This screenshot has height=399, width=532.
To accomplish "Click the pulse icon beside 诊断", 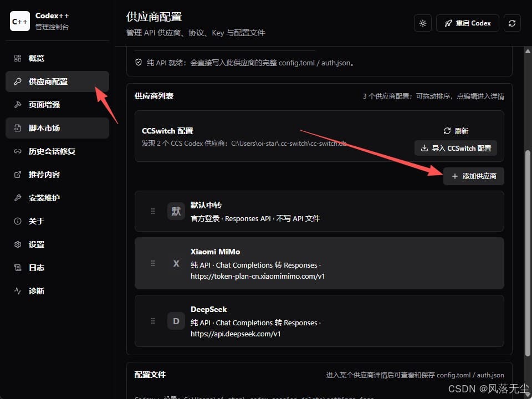I will 18,291.
